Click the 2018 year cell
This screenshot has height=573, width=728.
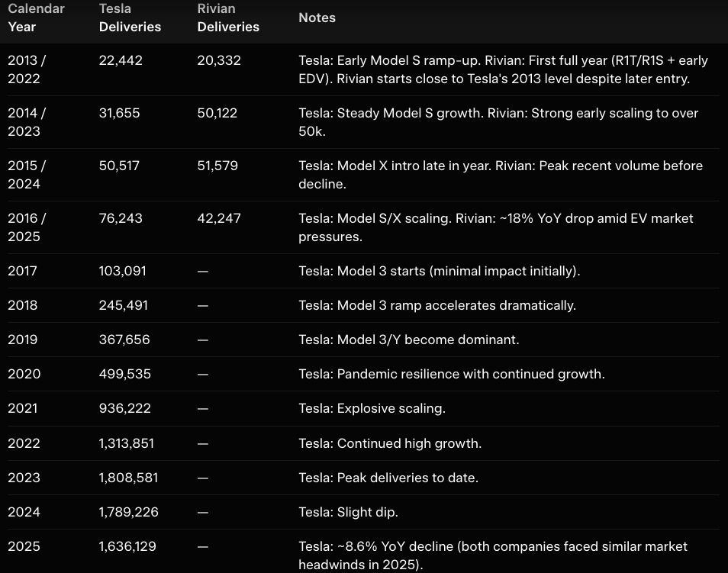click(23, 305)
